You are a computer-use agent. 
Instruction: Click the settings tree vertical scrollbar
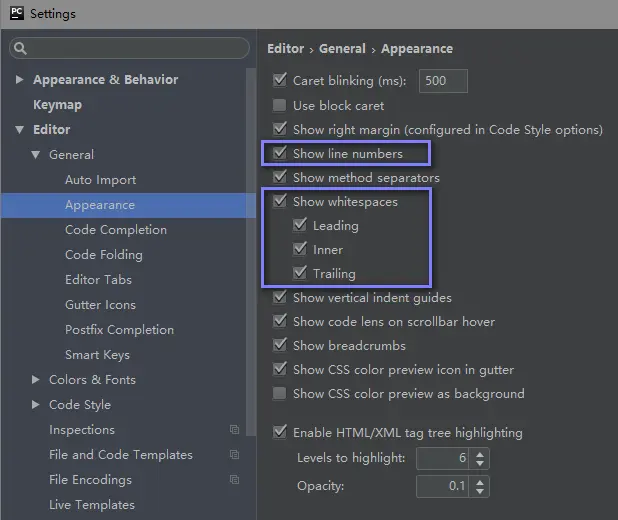pyautogui.click(x=251, y=252)
